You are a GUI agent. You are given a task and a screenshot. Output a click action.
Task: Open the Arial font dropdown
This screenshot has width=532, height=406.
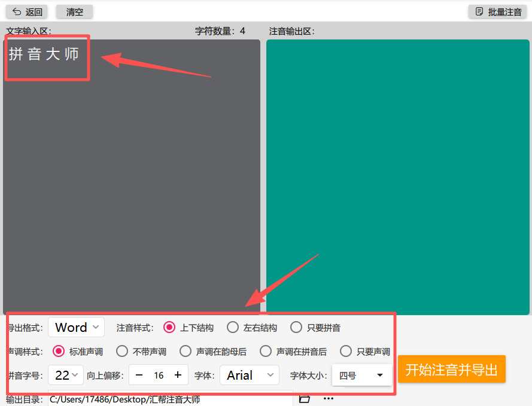pyautogui.click(x=250, y=375)
